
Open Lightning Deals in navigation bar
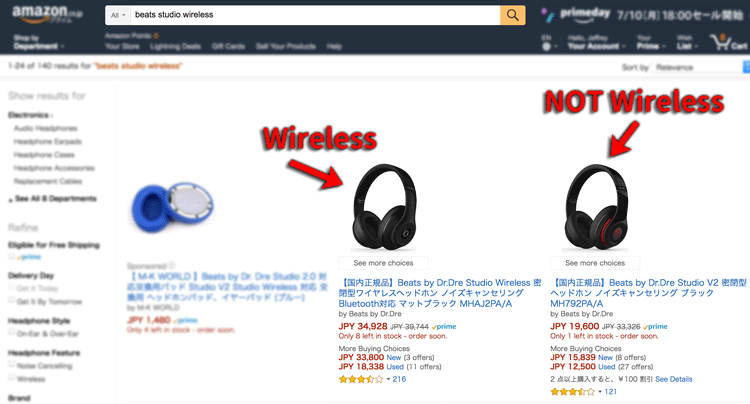[175, 46]
